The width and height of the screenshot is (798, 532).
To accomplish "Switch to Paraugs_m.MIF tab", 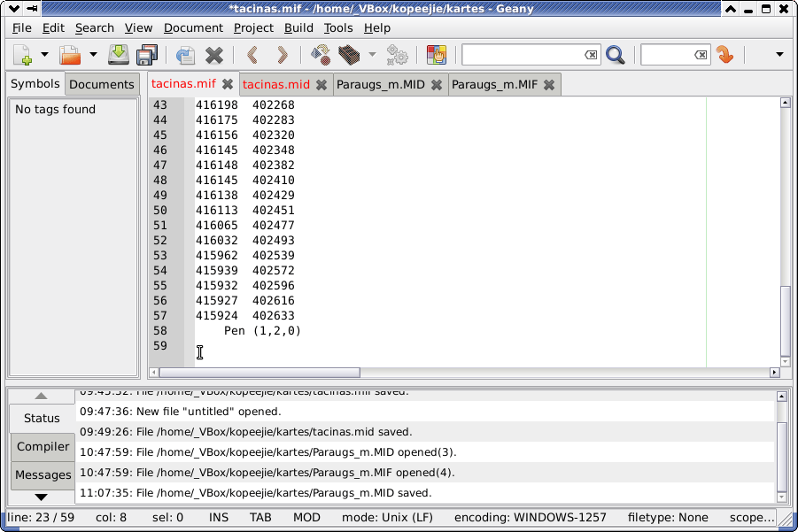I will [494, 84].
